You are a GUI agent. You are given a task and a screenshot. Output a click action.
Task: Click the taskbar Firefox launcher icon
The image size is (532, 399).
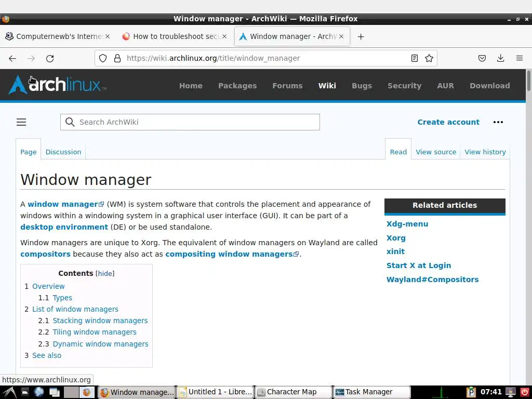click(87, 392)
